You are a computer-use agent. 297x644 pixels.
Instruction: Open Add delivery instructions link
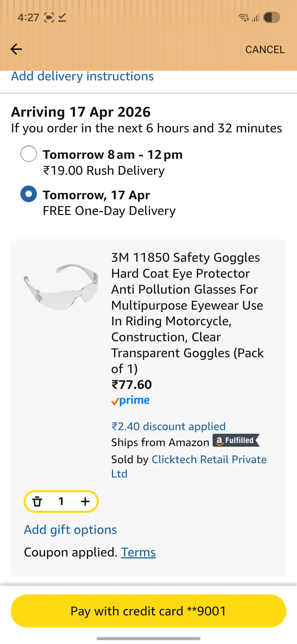point(82,76)
